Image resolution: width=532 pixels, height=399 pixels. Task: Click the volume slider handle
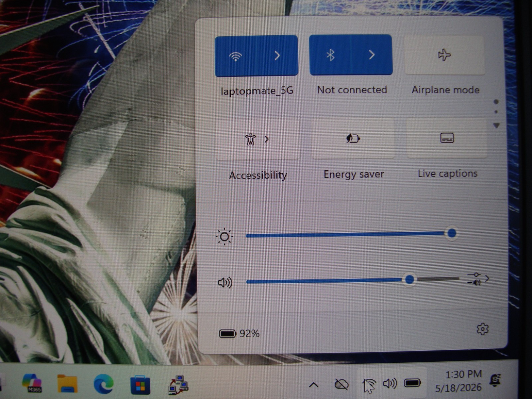point(410,279)
